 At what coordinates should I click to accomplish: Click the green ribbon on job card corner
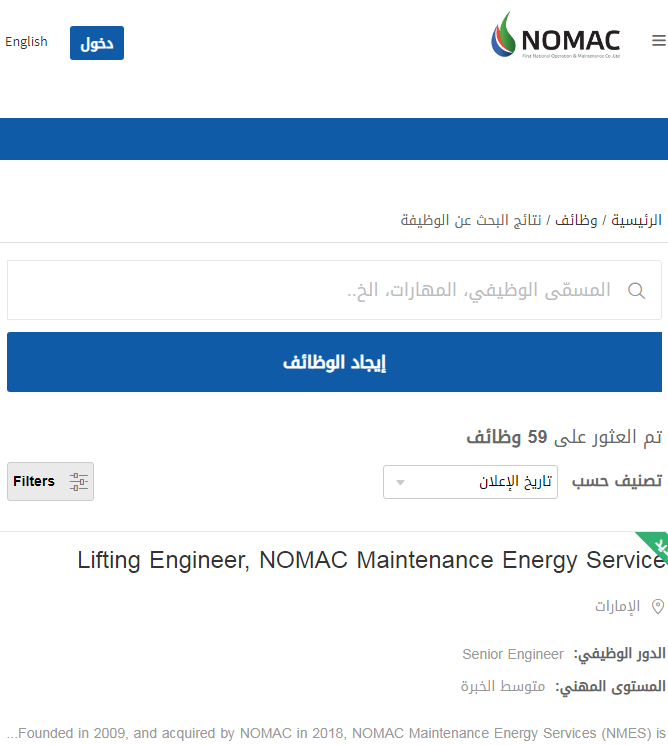(655, 545)
